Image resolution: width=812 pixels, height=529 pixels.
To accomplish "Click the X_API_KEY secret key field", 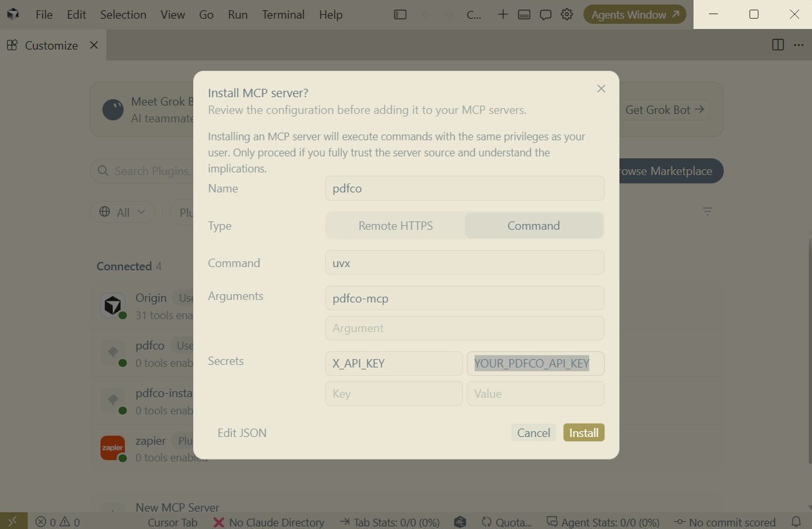I will click(x=393, y=364).
